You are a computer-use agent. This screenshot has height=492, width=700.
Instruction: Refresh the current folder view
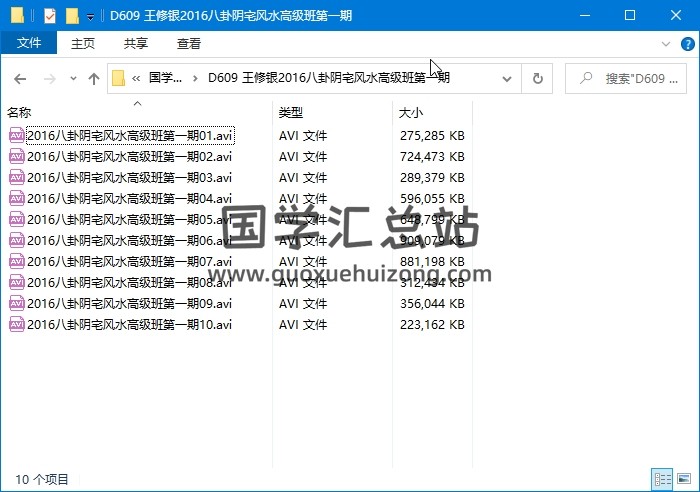(x=538, y=79)
